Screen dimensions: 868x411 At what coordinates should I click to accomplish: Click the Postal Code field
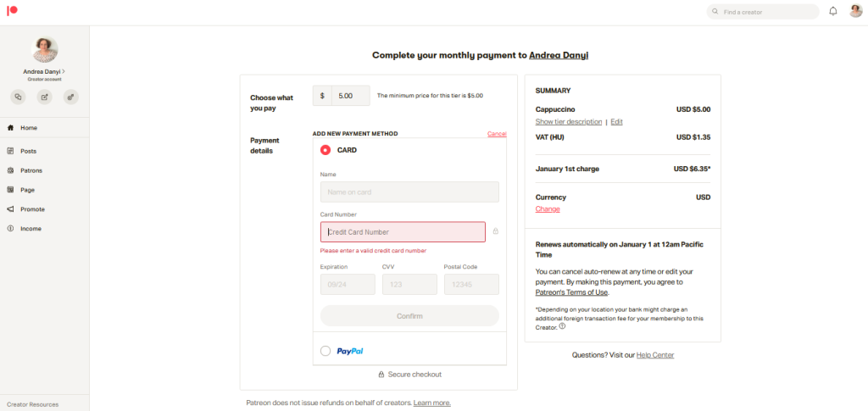coord(471,285)
